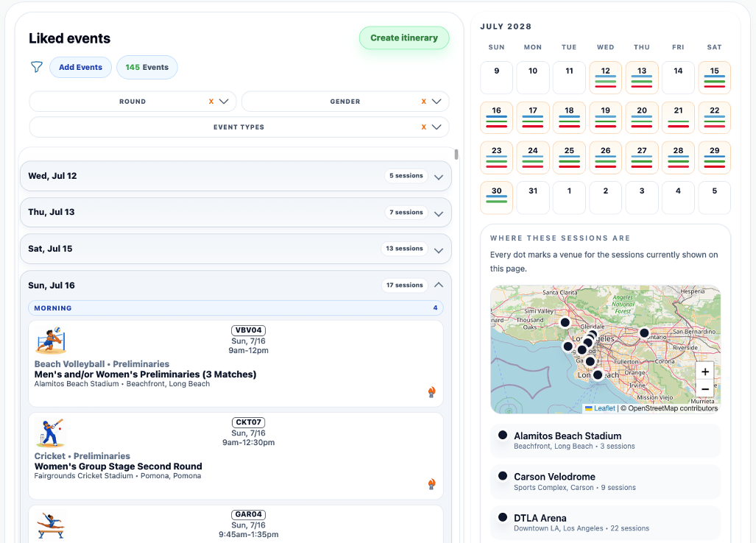Open the OpenStreetMap contributors link

(673, 408)
